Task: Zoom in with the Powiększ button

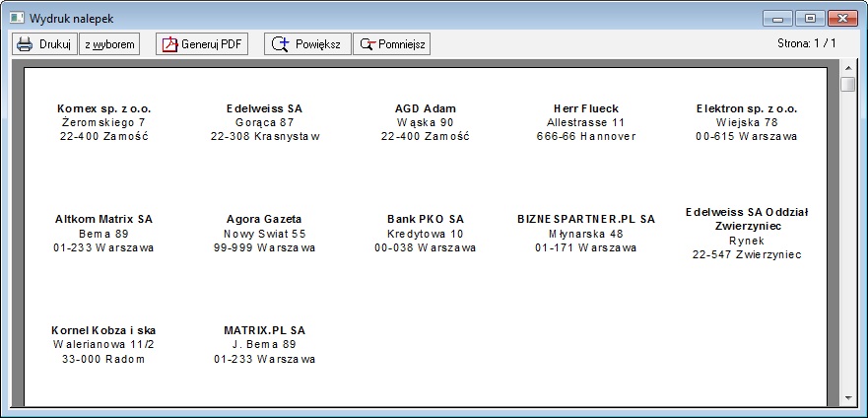Action: pyautogui.click(x=307, y=44)
